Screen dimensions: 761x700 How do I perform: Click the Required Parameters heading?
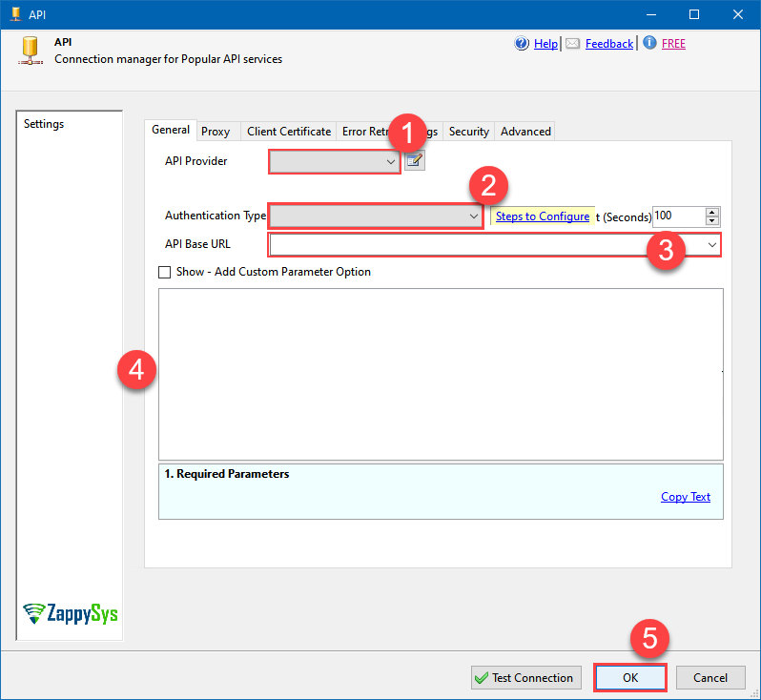(x=227, y=474)
